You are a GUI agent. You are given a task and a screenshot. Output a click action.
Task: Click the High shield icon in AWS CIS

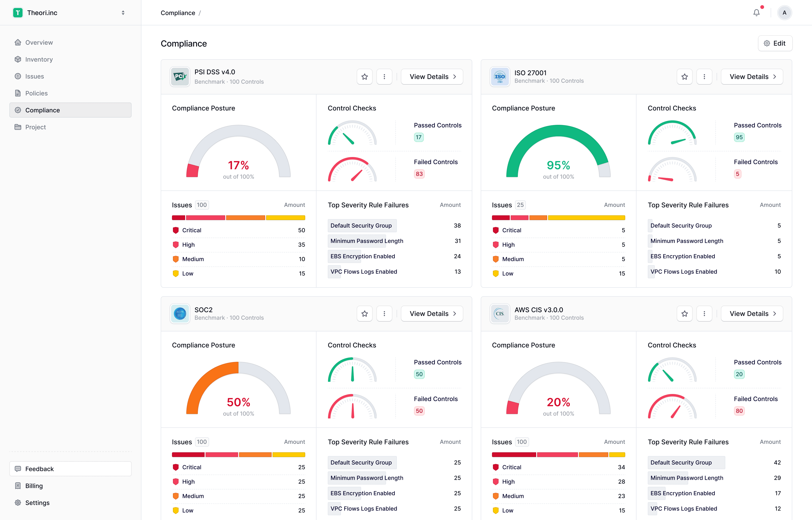pos(496,482)
